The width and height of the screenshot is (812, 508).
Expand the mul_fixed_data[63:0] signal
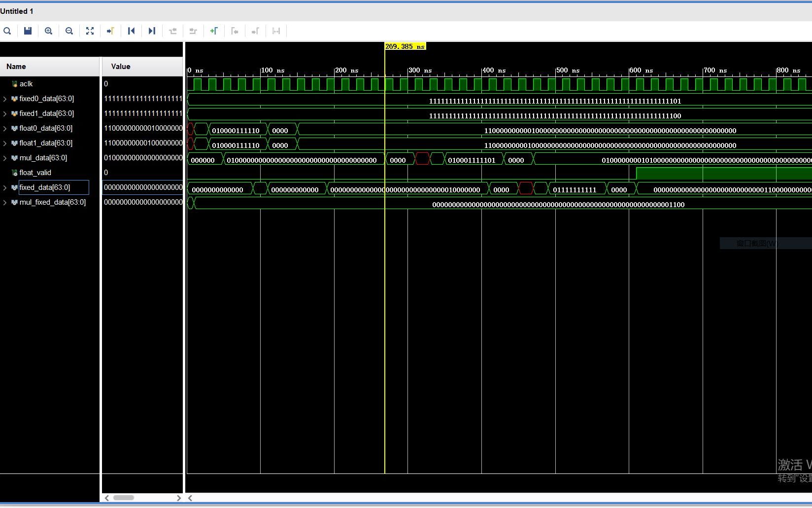[x=4, y=202]
